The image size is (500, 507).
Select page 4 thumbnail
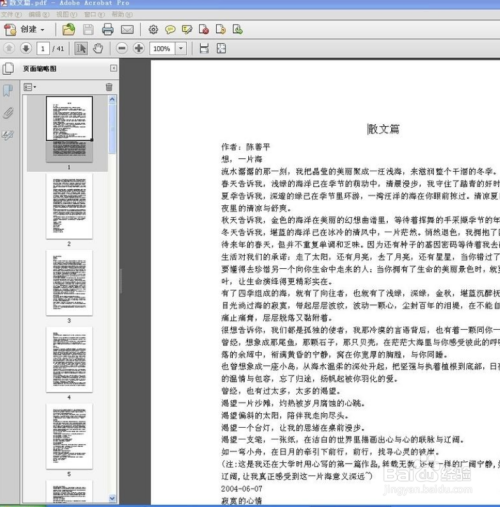(69, 359)
